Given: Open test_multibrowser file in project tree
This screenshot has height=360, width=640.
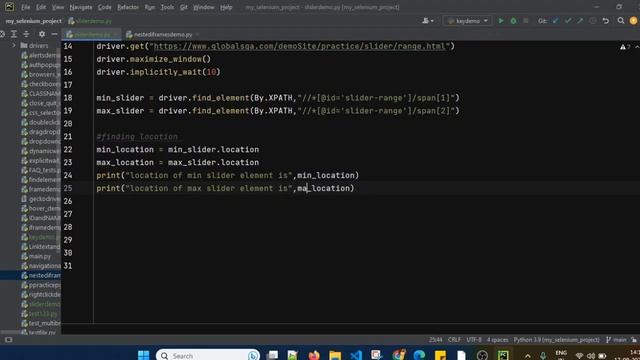Looking at the screenshot, I should tap(41, 323).
